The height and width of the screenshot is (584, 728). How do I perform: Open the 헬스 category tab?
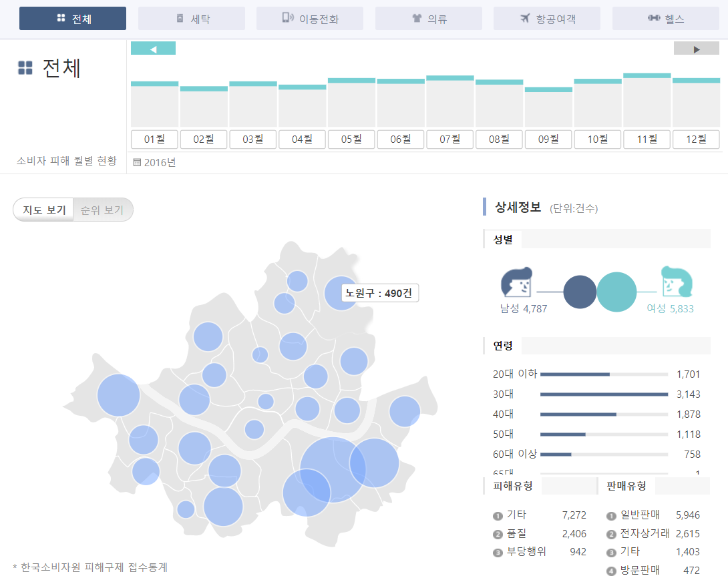pyautogui.click(x=666, y=19)
